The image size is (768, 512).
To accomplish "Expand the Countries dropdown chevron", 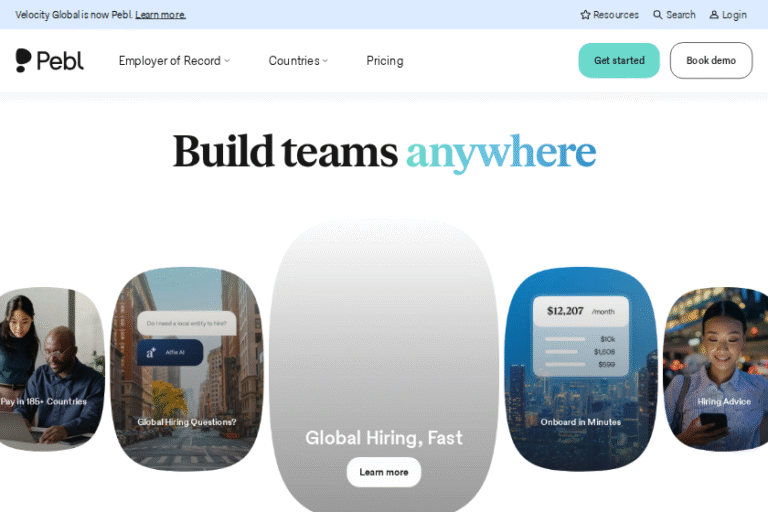I will 325,61.
